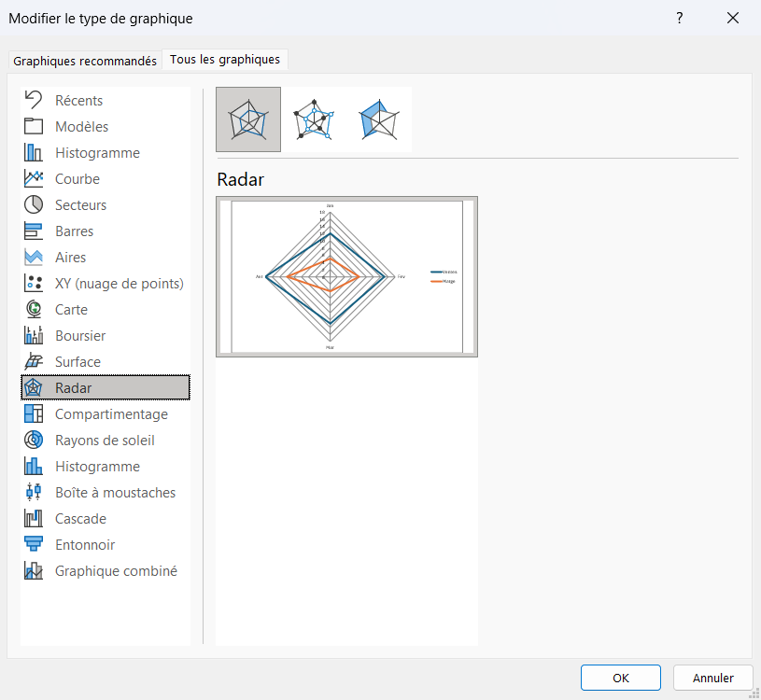
Task: Pick the Filled radar subtype icon
Action: (x=379, y=119)
